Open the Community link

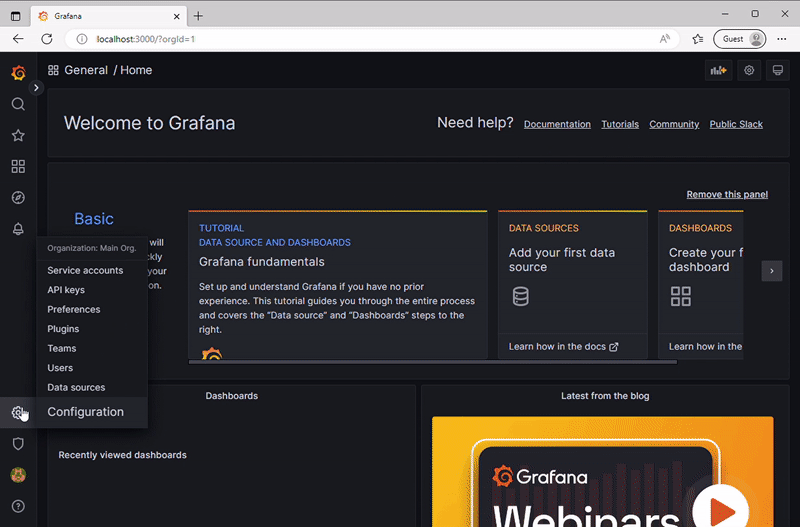click(674, 124)
